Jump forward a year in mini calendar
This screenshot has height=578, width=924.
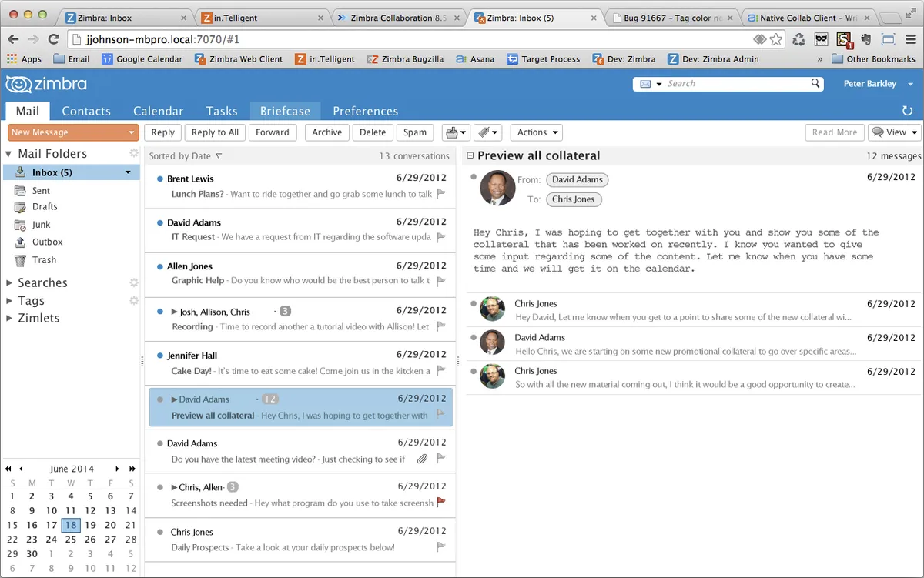pos(132,469)
